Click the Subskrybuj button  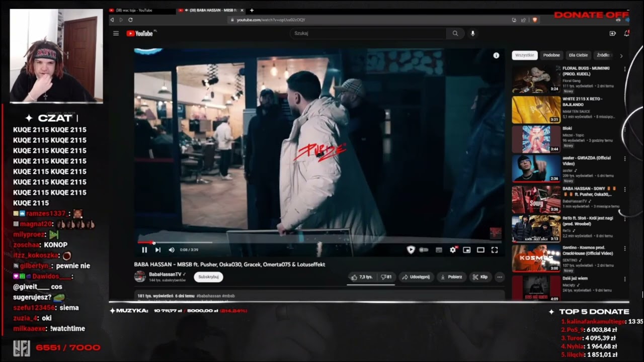click(208, 277)
